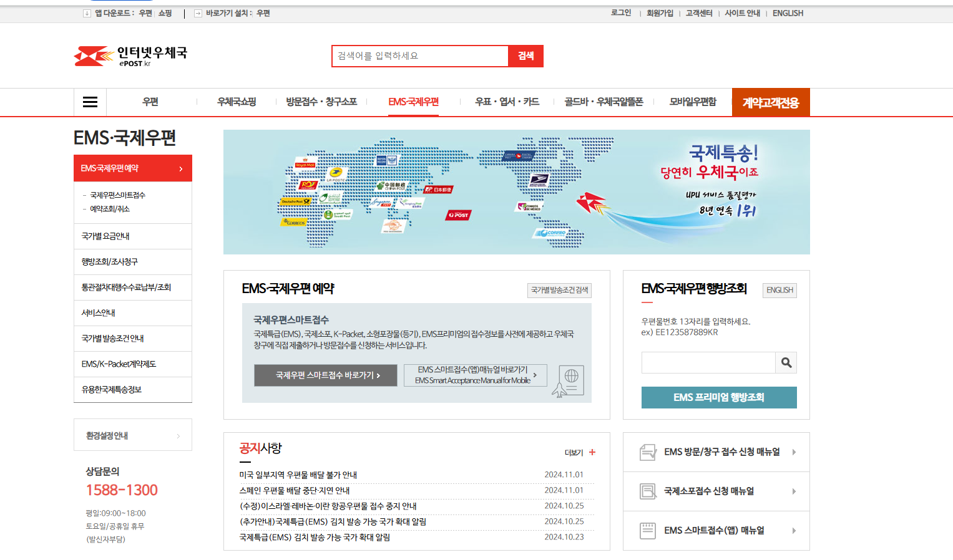This screenshot has height=560, width=953.
Task: Click EMS 프리미엄 행방조회 button
Action: 719,397
